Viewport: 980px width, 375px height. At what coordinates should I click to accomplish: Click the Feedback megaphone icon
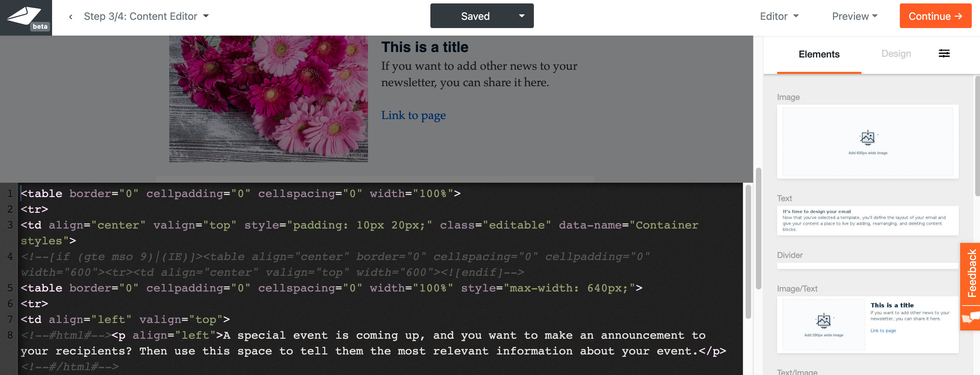[970, 317]
